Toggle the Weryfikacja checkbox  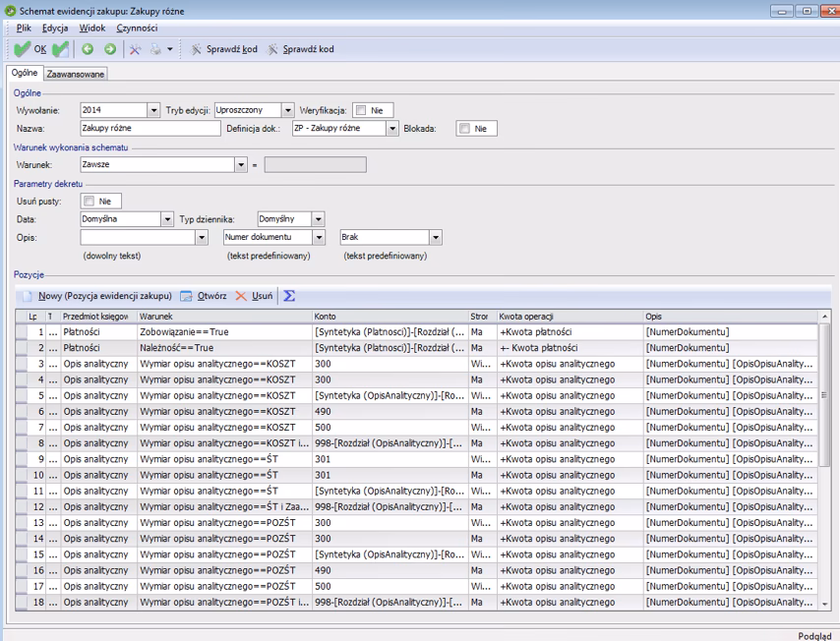(362, 110)
